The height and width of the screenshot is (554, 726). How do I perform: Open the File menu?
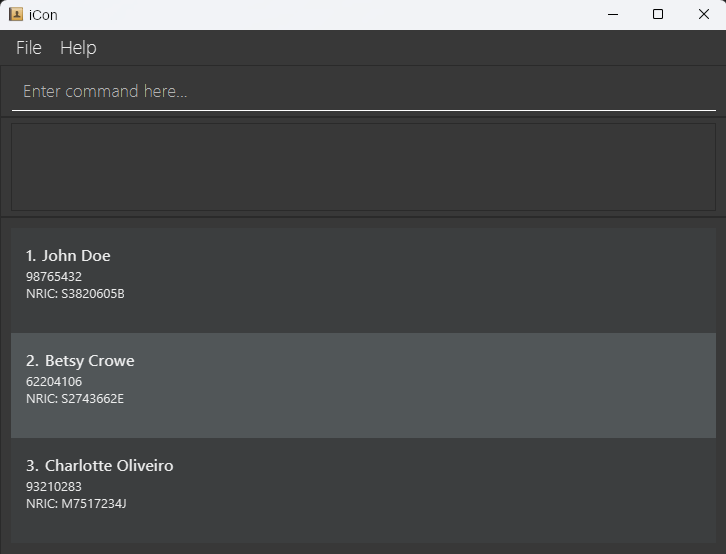(29, 48)
